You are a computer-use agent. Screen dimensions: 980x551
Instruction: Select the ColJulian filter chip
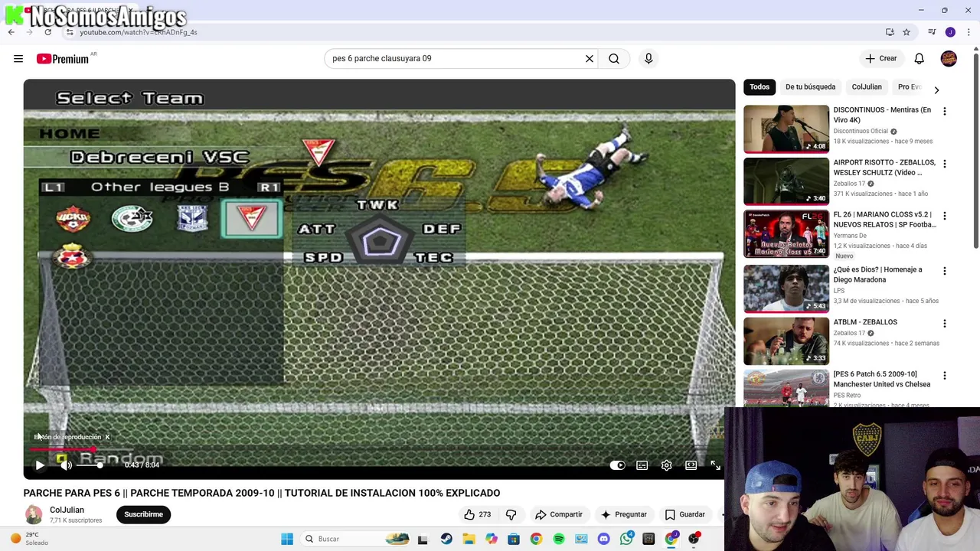pyautogui.click(x=867, y=86)
